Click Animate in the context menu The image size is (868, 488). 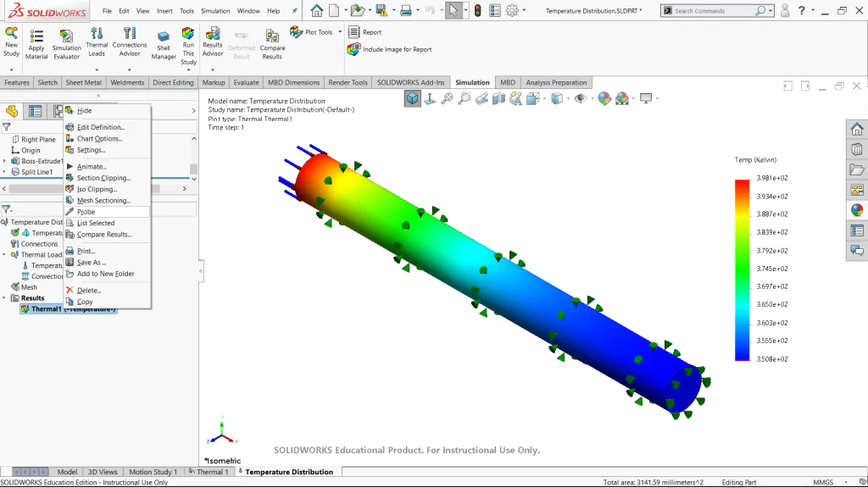click(107, 167)
